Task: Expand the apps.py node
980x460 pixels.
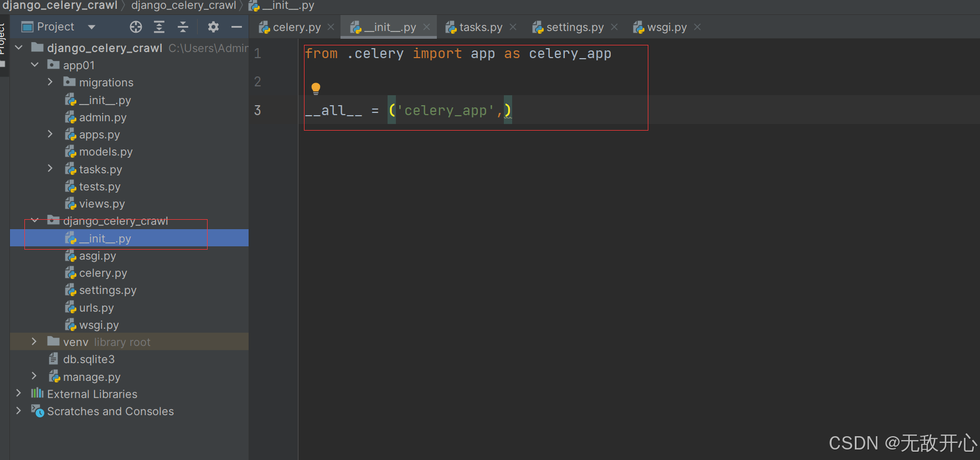Action: tap(50, 134)
